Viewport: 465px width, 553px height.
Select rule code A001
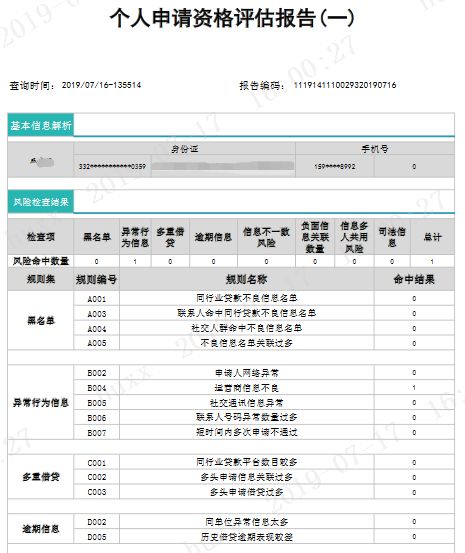coord(97,299)
